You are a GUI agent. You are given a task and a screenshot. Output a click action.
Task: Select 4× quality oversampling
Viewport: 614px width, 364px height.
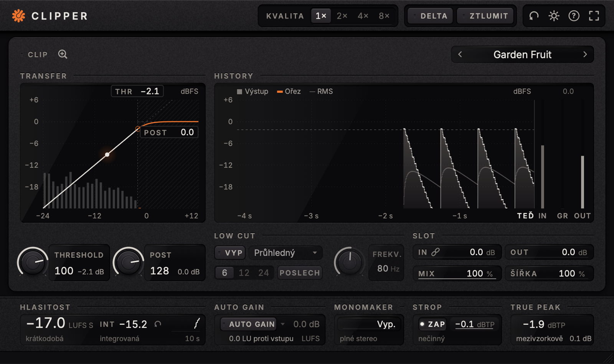[x=363, y=16]
